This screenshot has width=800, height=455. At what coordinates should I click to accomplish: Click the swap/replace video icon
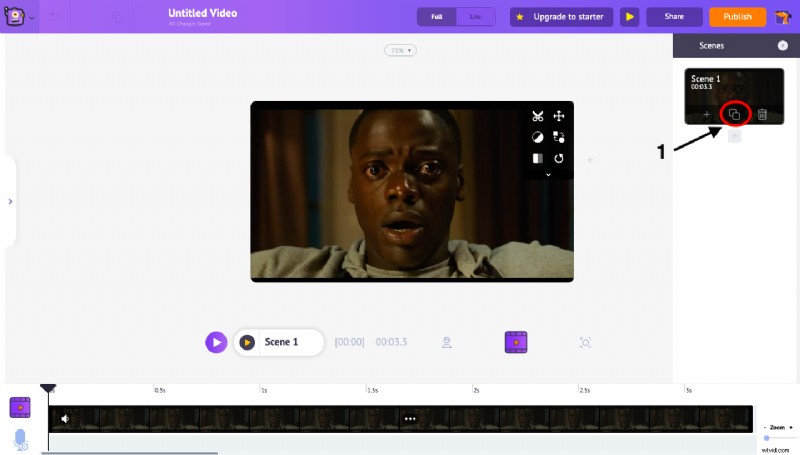(559, 137)
